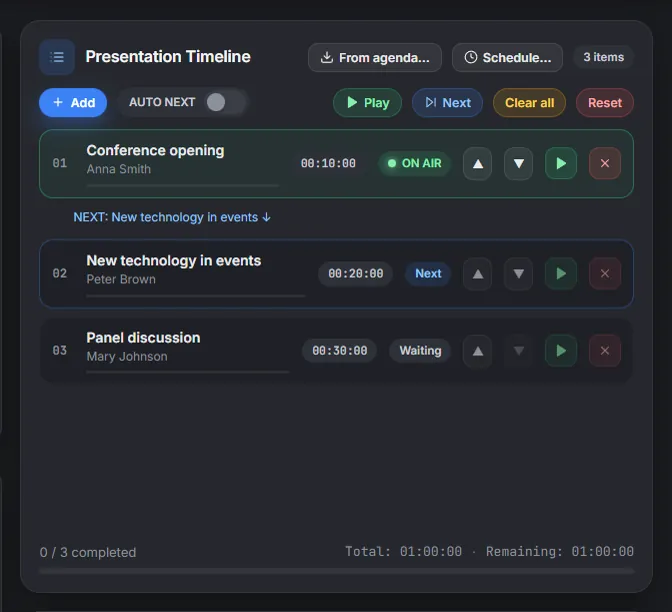Move Conference opening up
This screenshot has height=612, width=672.
click(x=477, y=163)
